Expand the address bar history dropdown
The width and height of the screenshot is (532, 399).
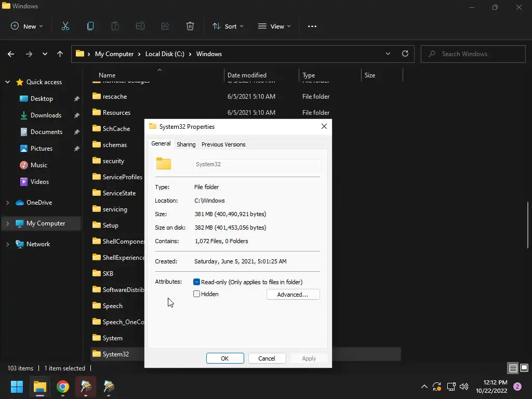coord(388,54)
